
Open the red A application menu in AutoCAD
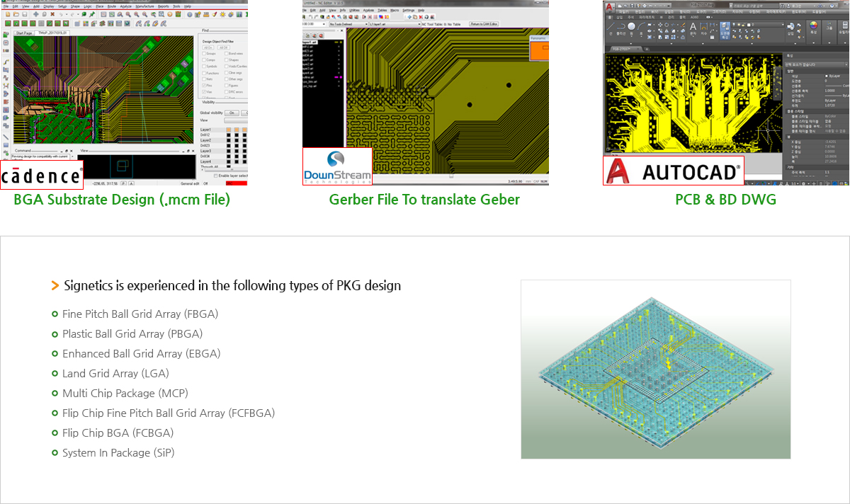tap(609, 7)
